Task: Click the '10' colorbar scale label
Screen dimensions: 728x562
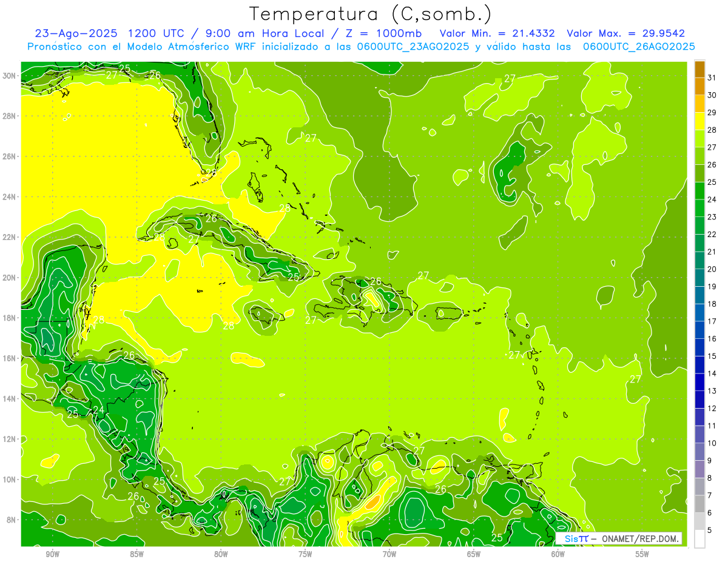Action: tap(712, 443)
